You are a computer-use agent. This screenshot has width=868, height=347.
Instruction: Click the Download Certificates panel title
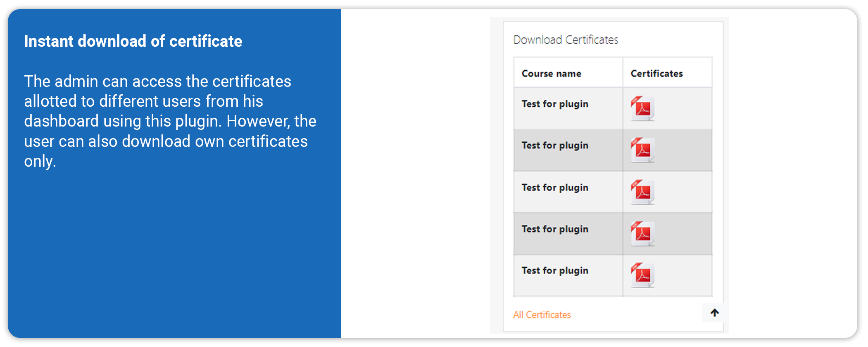pyautogui.click(x=565, y=40)
